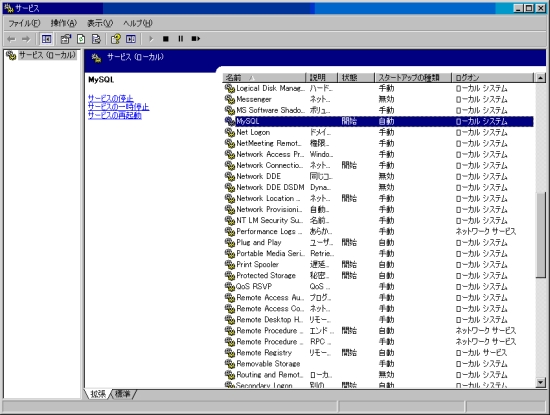
Task: Sort by the ログオン column header
Action: (493, 78)
